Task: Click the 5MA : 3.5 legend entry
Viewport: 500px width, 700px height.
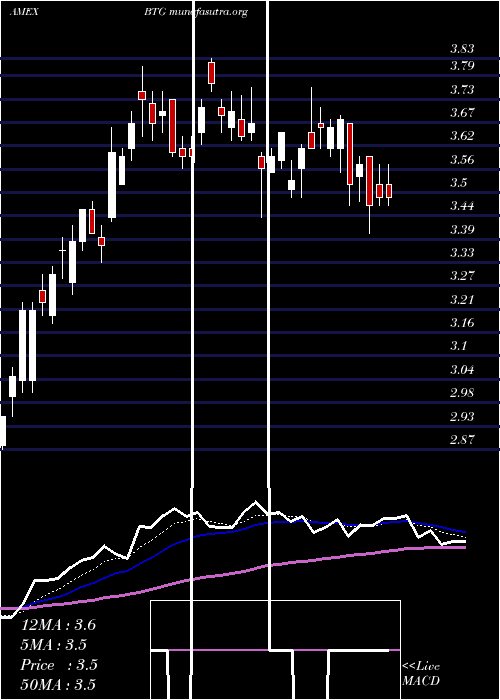Action: click(x=54, y=645)
